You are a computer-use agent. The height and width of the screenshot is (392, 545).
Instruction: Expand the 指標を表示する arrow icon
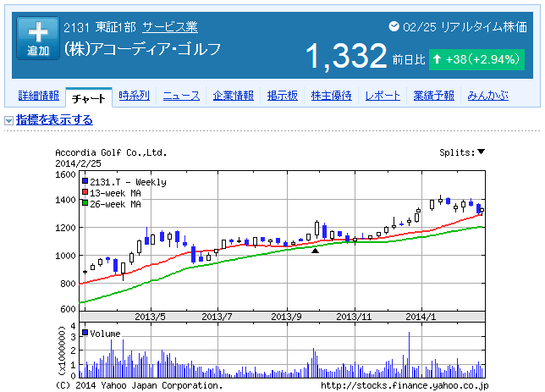click(x=8, y=121)
